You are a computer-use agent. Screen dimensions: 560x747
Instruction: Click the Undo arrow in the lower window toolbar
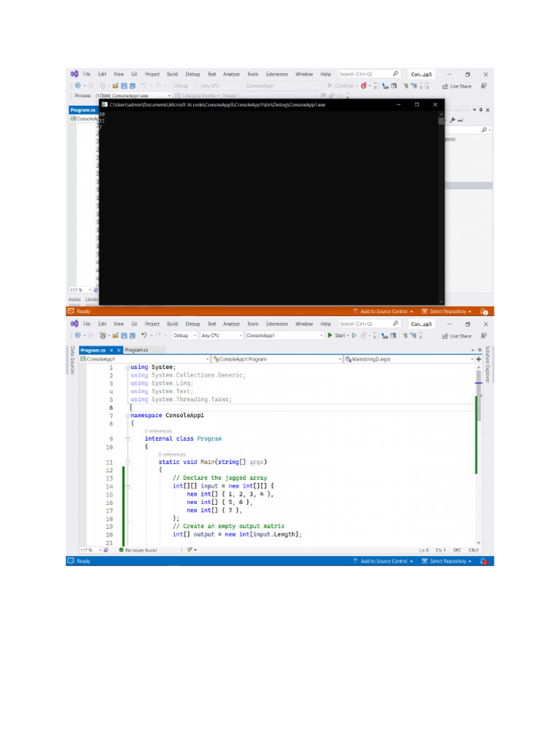144,336
